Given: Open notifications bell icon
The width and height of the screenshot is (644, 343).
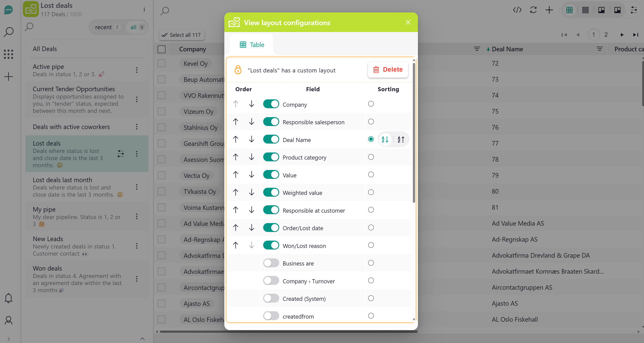Looking at the screenshot, I should [x=9, y=298].
